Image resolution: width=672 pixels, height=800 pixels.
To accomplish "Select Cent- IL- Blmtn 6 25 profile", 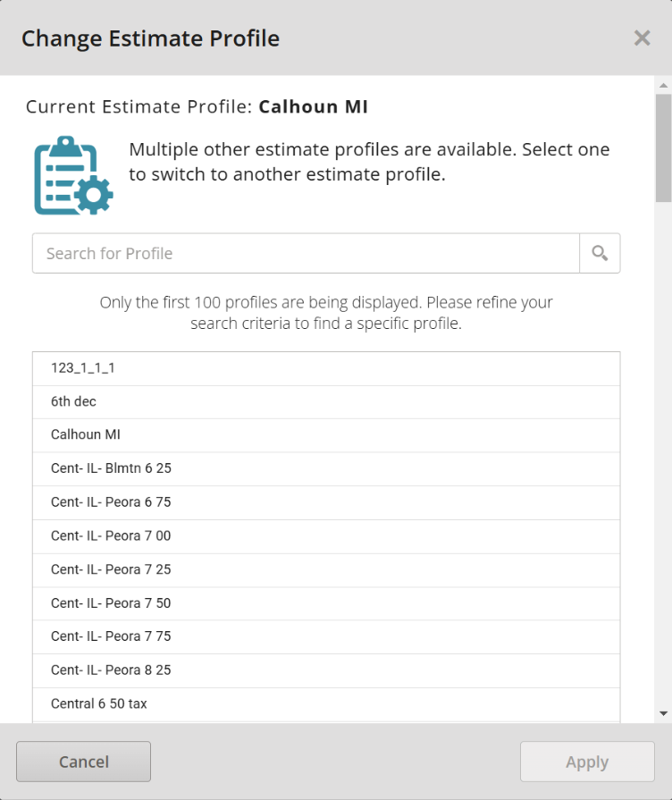I will [326, 469].
